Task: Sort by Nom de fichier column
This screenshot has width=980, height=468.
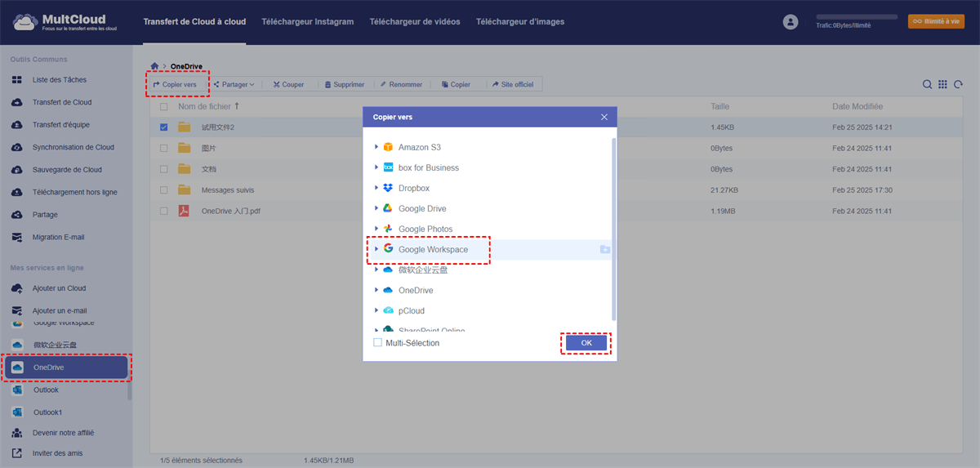Action: point(208,107)
